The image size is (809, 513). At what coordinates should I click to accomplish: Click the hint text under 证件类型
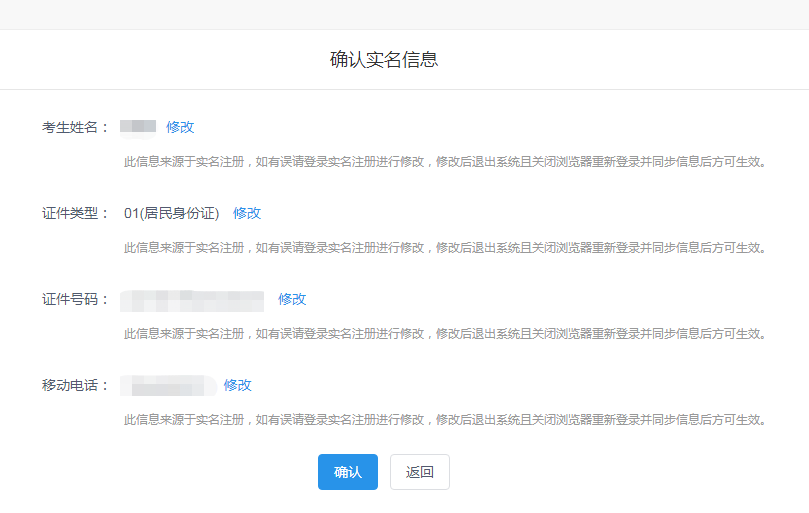pos(445,247)
